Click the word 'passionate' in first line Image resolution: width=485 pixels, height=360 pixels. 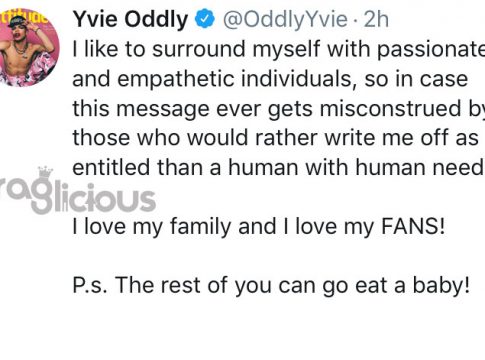(x=431, y=49)
